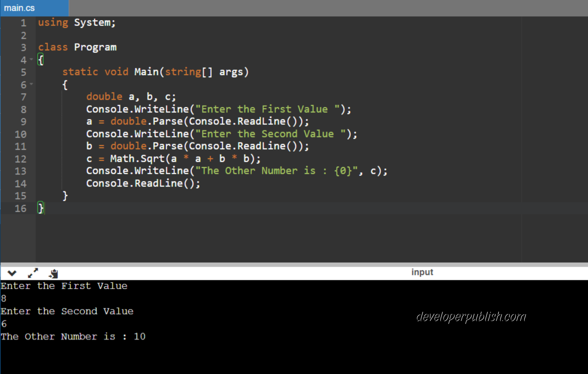Place cursor on "using System;" statement
588x374 pixels.
[76, 23]
